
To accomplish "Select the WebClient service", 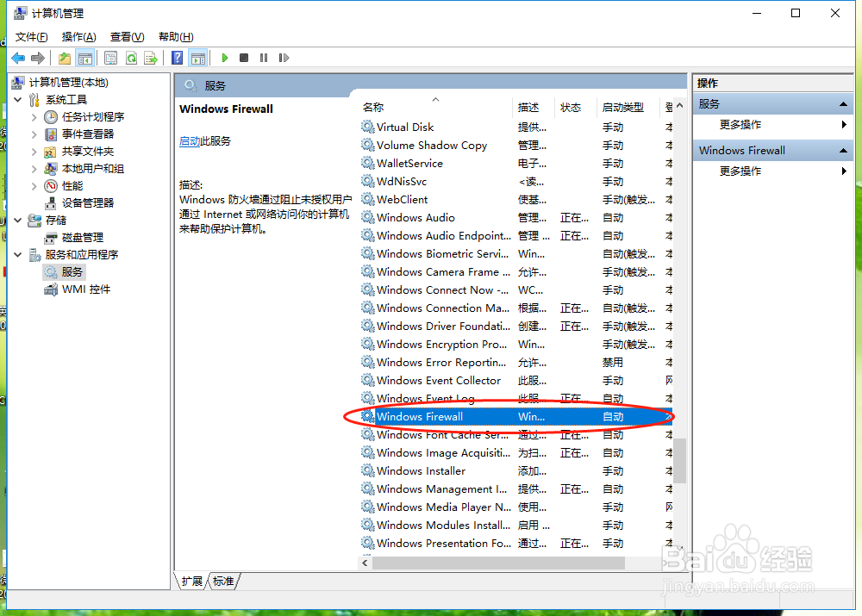I will pyautogui.click(x=516, y=200).
